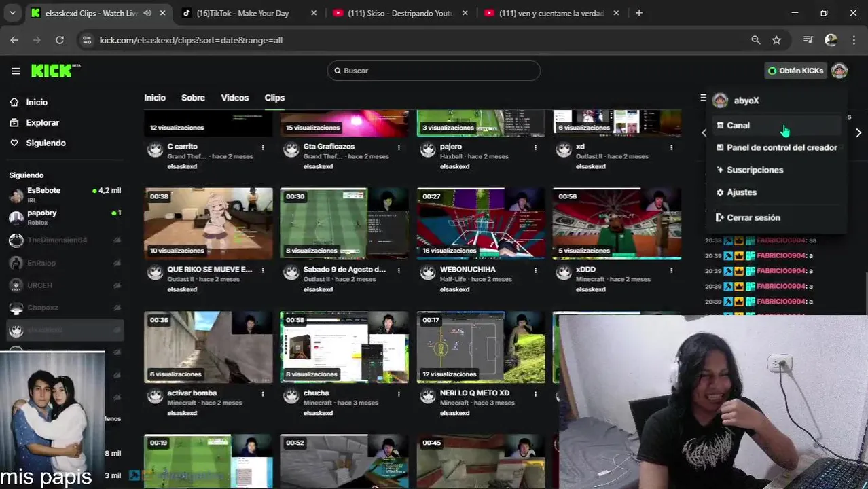Open options menu for Sabado 9 de Agosto clip
Viewport: 868px width, 489px height.
click(x=399, y=270)
